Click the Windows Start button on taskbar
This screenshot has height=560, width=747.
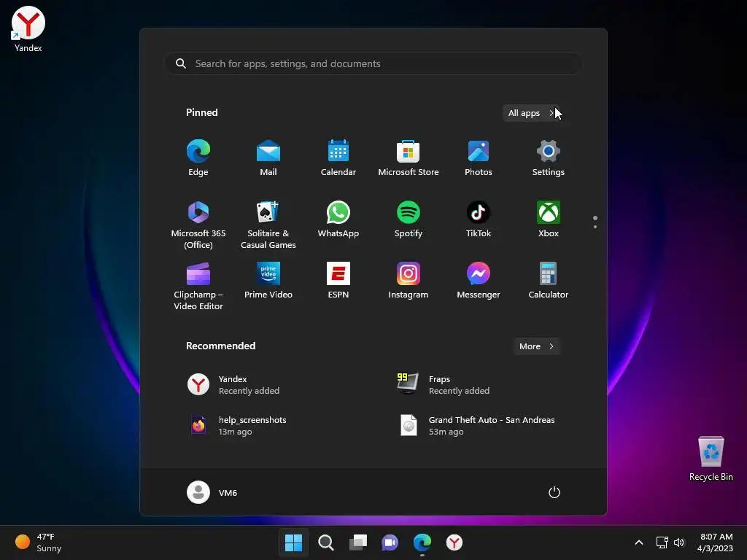(x=293, y=542)
